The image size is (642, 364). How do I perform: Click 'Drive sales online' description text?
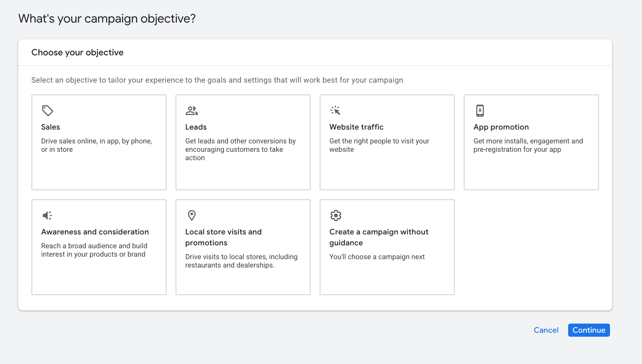pos(96,145)
